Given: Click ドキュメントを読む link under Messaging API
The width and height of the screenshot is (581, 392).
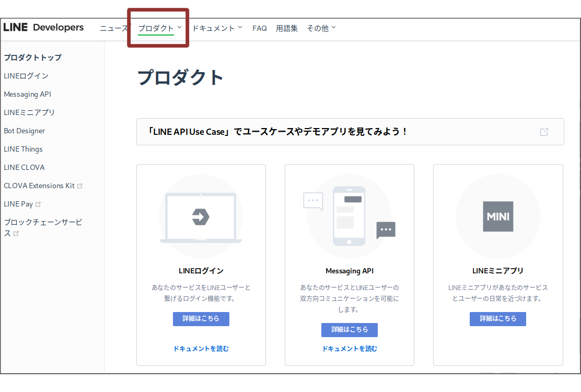Looking at the screenshot, I should click(349, 348).
